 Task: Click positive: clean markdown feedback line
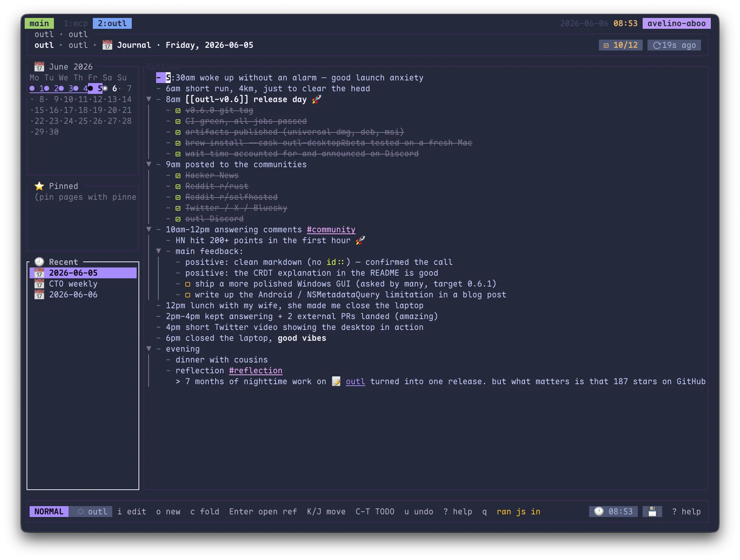click(319, 262)
